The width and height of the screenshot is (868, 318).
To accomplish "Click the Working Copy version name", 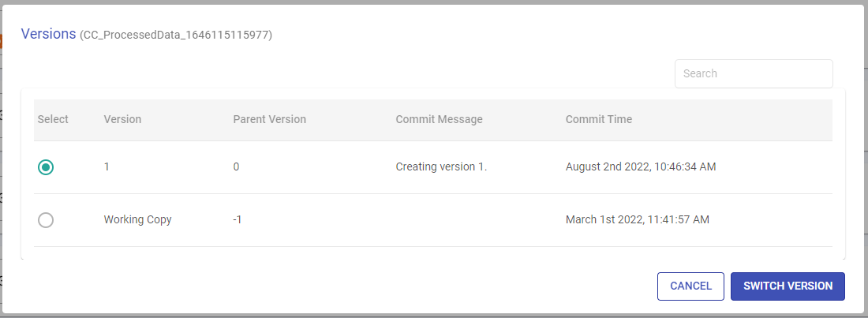I will pos(137,219).
